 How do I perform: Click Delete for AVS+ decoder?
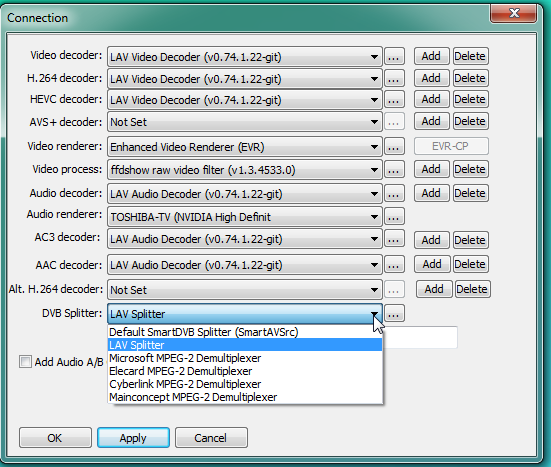471,121
